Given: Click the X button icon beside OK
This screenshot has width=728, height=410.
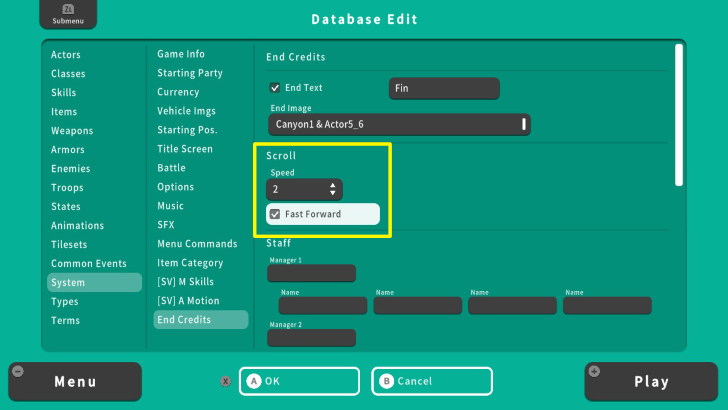Looking at the screenshot, I should [226, 381].
